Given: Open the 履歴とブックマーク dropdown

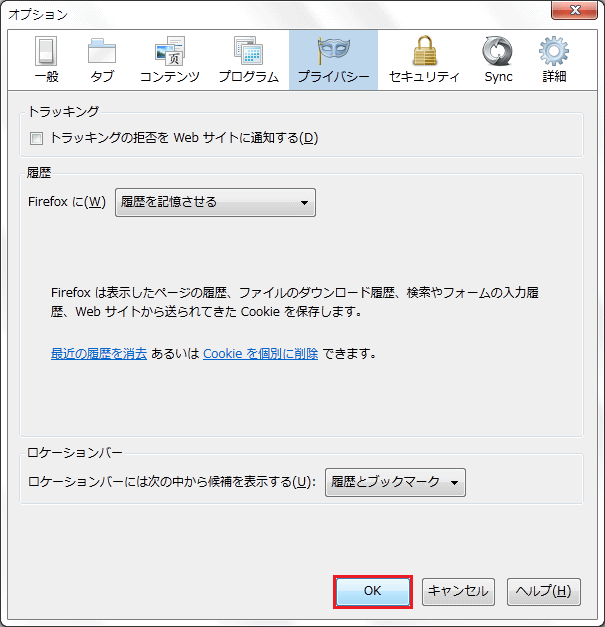Looking at the screenshot, I should pyautogui.click(x=395, y=482).
